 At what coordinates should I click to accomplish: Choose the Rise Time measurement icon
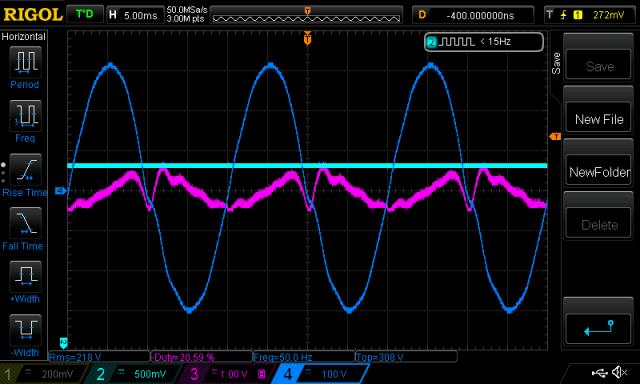pos(25,169)
